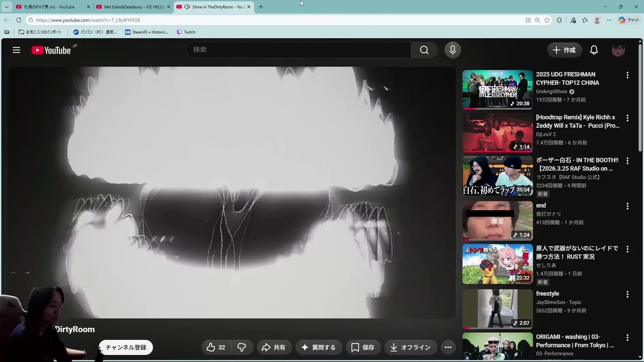Image resolution: width=644 pixels, height=362 pixels.
Task: Open the favorites list icon
Action: pos(585,20)
